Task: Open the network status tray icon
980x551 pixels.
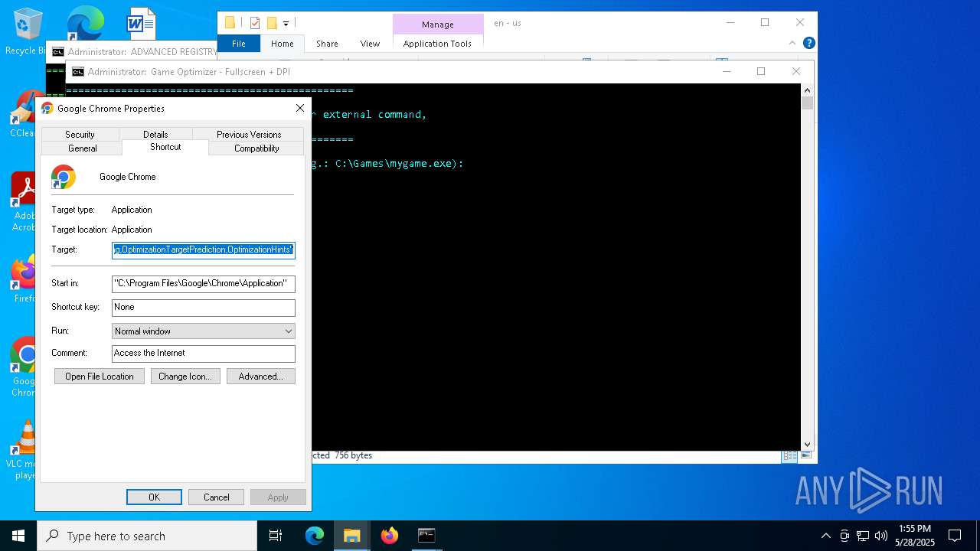Action: 863,536
